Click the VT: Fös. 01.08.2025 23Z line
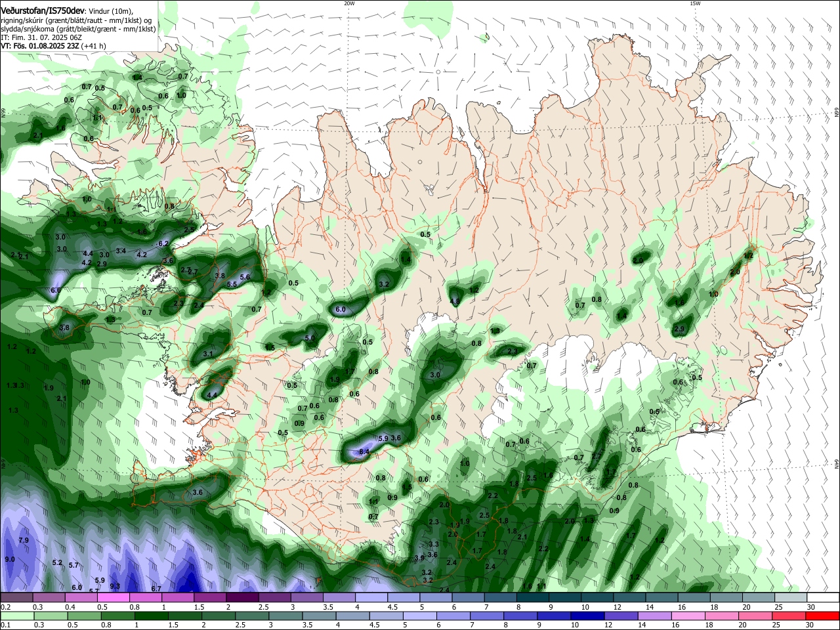840x630 pixels. click(x=40, y=46)
